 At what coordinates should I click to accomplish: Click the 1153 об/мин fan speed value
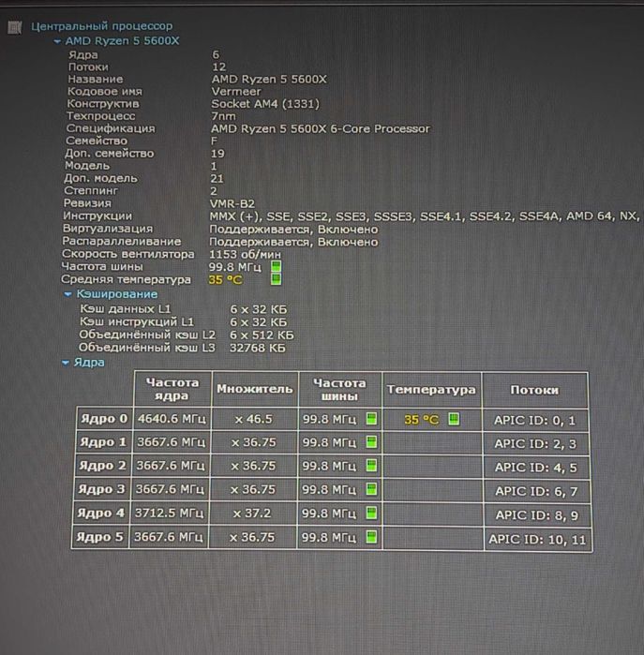(x=246, y=254)
